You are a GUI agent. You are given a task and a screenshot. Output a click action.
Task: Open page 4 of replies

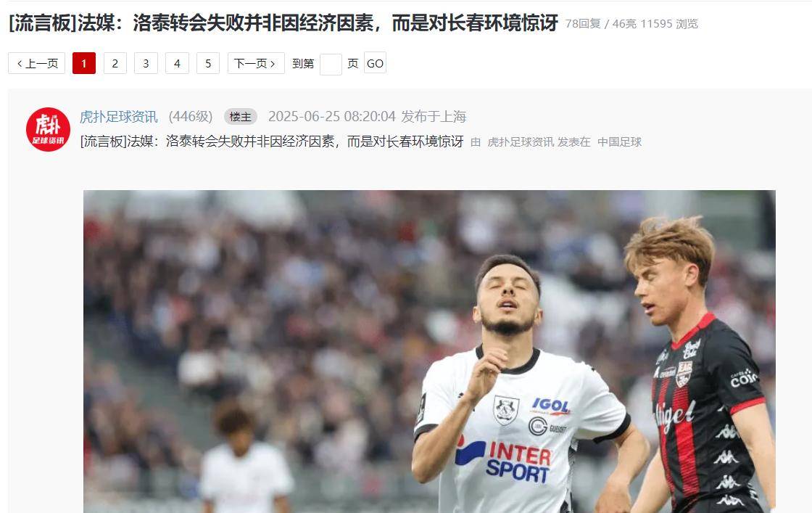[x=177, y=63]
